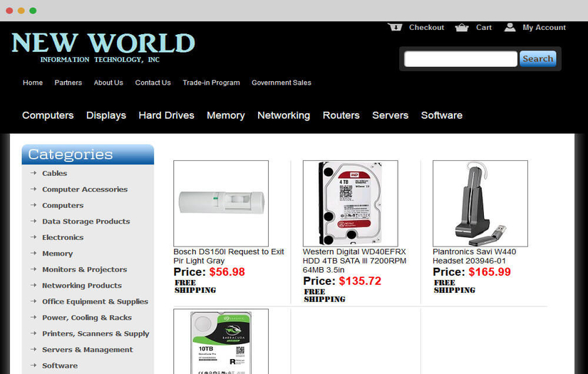Open the Monitors & Projectors category
588x374 pixels.
pyautogui.click(x=84, y=269)
